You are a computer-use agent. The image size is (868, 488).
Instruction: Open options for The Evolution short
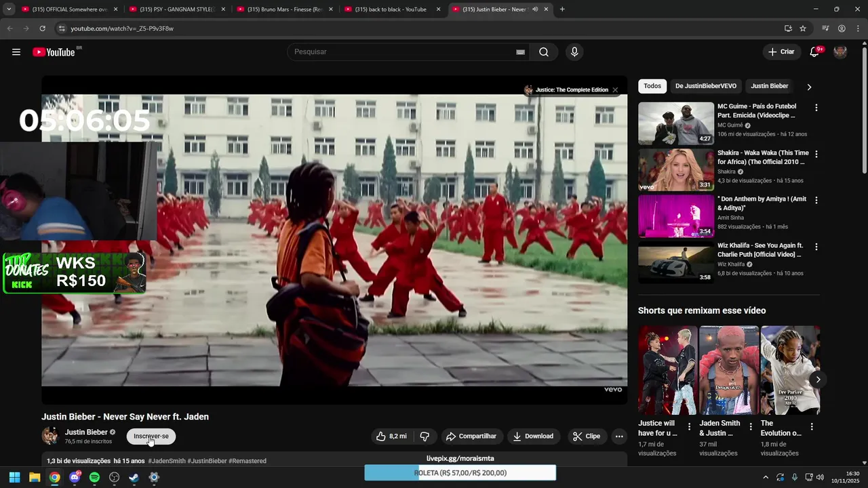pos(812,427)
